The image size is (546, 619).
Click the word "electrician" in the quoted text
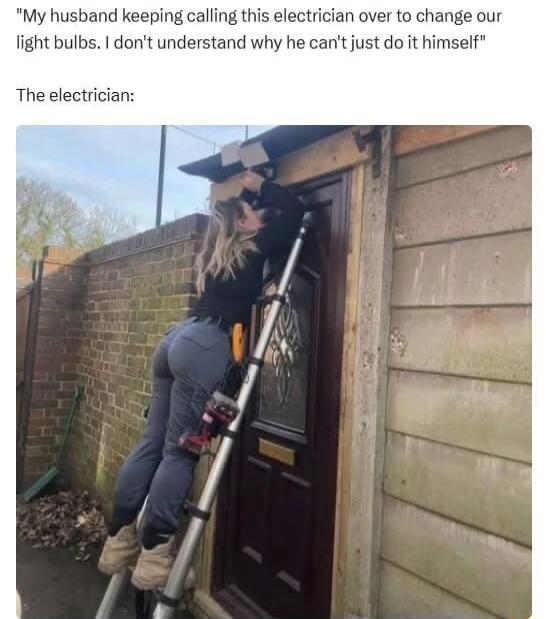pos(313,16)
